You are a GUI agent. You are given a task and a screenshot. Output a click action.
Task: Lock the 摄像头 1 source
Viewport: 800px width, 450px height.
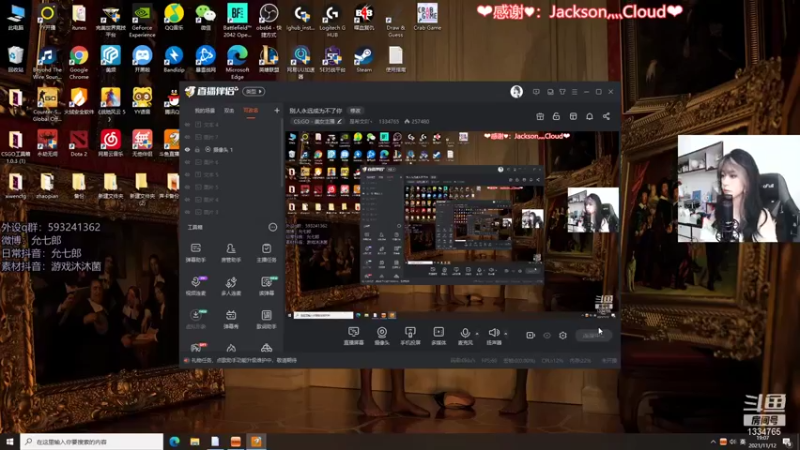(197, 149)
